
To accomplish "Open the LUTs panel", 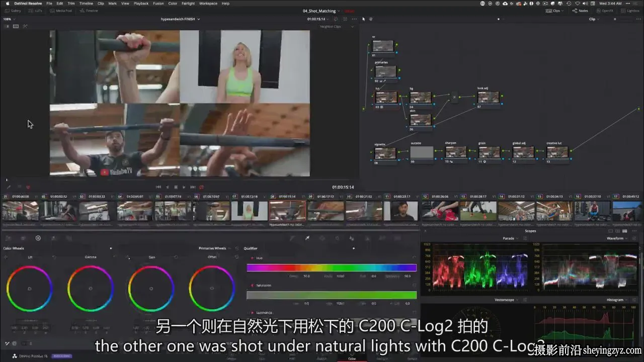I will (x=36, y=11).
